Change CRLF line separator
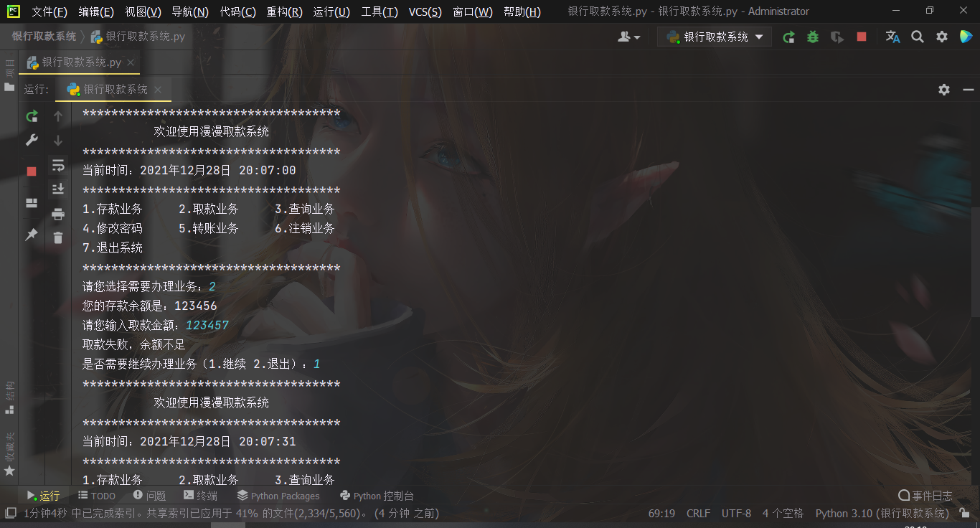The image size is (980, 528). (x=698, y=514)
